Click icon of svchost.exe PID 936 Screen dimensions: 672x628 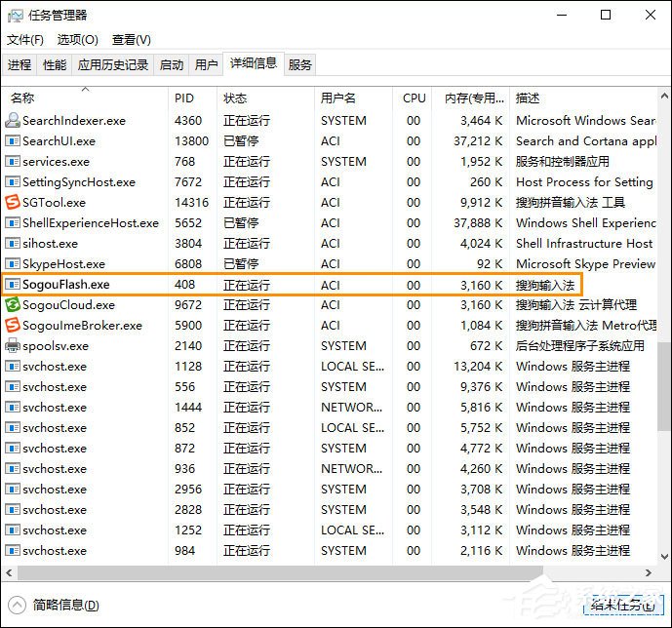click(13, 469)
